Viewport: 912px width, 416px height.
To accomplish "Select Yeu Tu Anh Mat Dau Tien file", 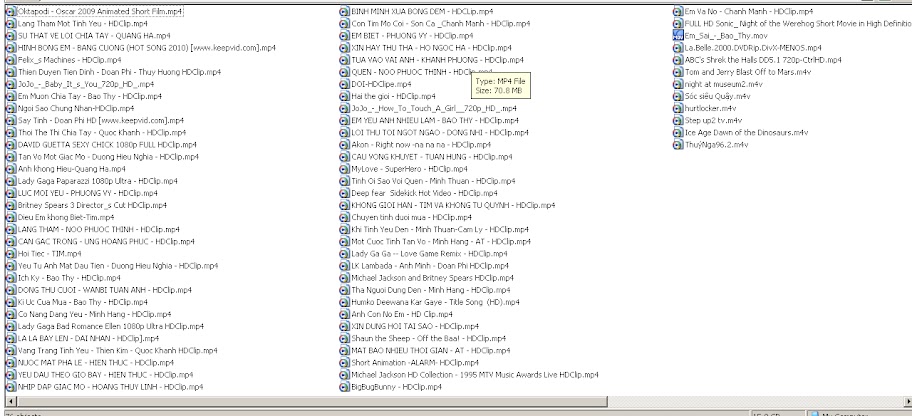I will (117, 265).
